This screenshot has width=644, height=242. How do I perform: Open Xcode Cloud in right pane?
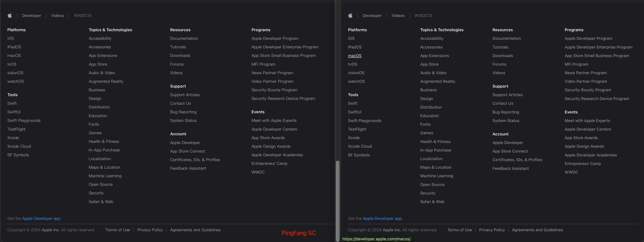pyautogui.click(x=359, y=146)
